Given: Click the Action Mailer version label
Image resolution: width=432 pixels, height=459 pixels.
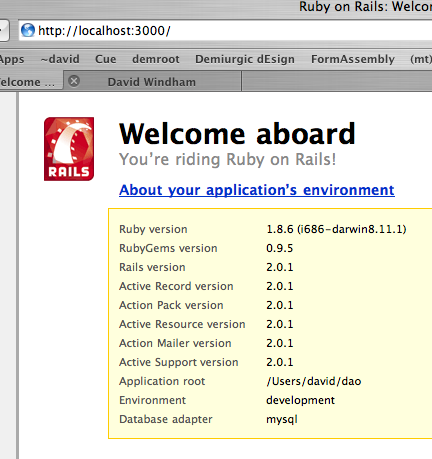Looking at the screenshot, I should click(x=175, y=343).
